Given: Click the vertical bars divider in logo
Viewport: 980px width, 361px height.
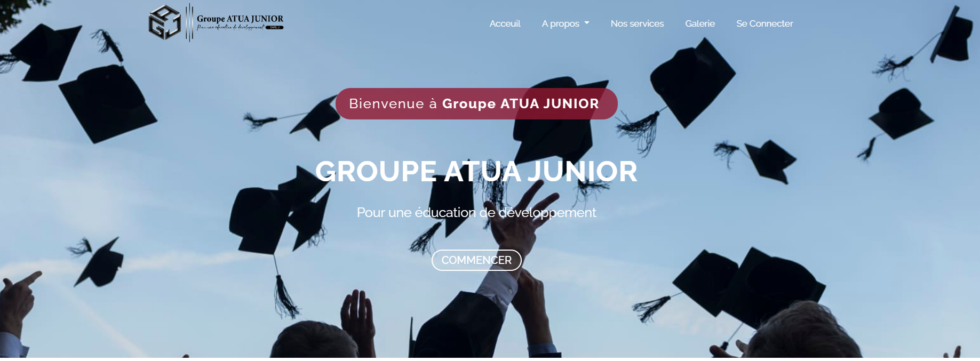Looking at the screenshot, I should tap(189, 22).
